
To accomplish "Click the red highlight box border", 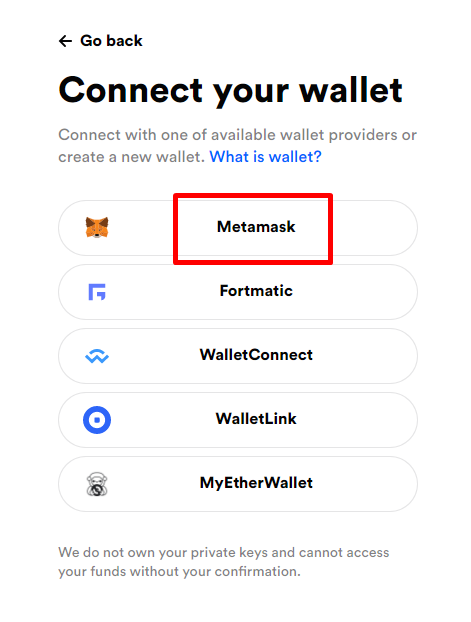I will click(253, 196).
